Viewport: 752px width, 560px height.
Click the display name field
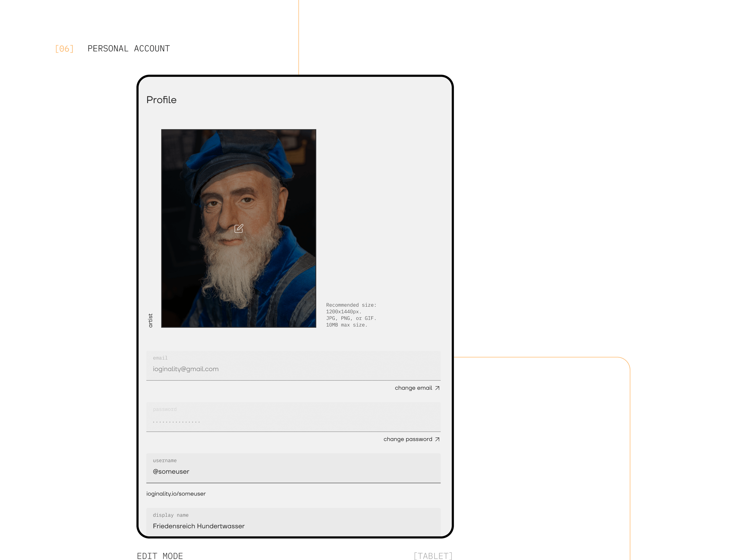click(293, 526)
